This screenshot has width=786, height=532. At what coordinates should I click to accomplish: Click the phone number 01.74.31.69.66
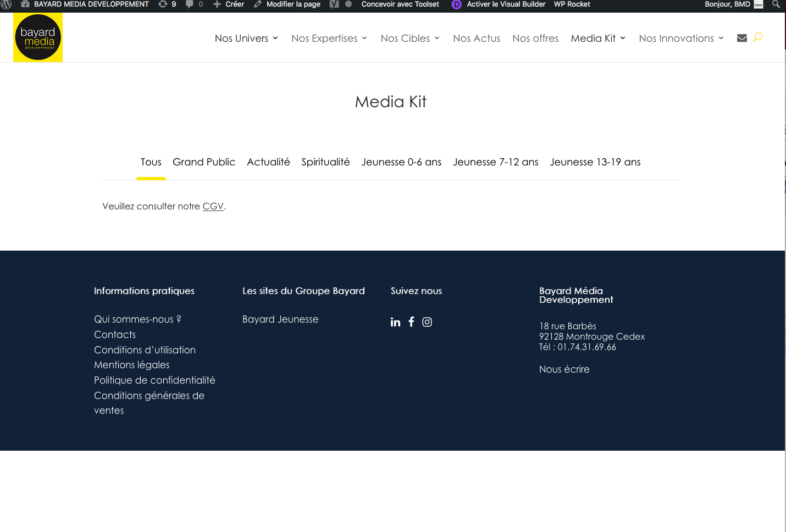coord(587,347)
